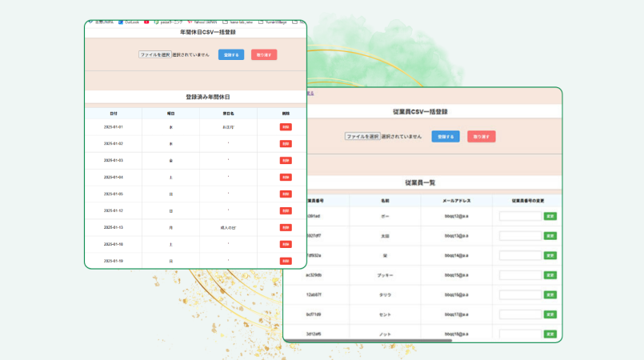Delete the 2025-01-13 成人の日 holiday

pyautogui.click(x=286, y=228)
